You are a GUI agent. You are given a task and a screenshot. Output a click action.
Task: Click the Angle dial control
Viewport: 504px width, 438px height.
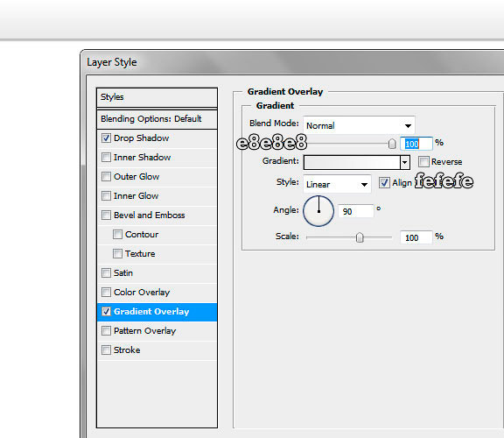coord(318,211)
